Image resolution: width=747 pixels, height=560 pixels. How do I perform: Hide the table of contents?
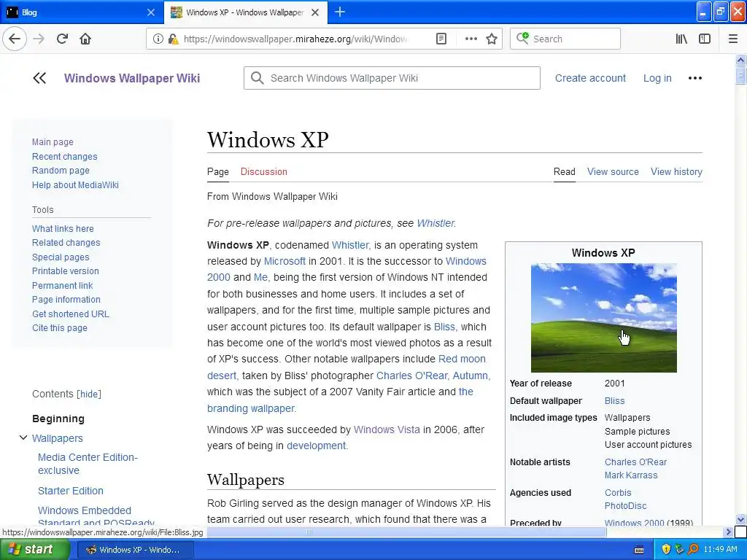90,394
